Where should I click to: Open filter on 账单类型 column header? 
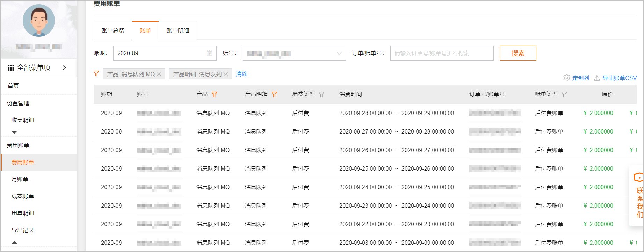(x=564, y=94)
